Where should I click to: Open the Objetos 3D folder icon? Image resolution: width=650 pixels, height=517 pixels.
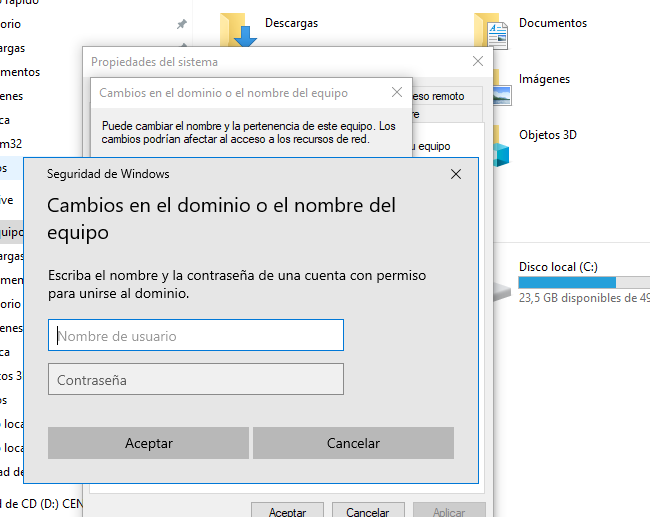coord(501,147)
